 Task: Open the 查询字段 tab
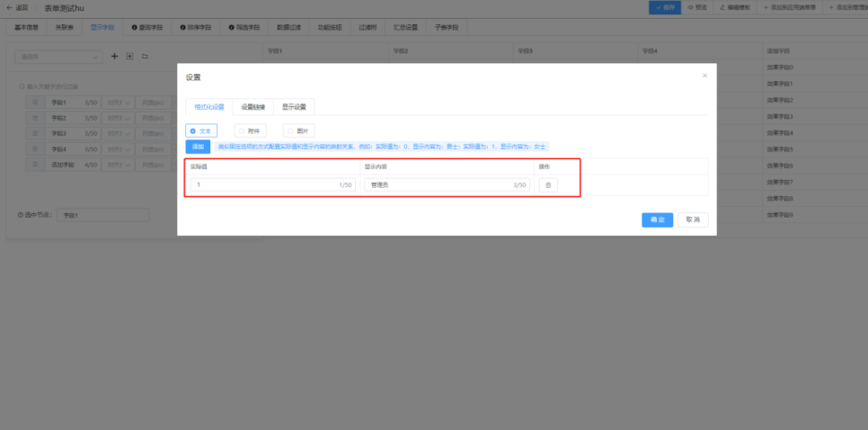click(147, 27)
